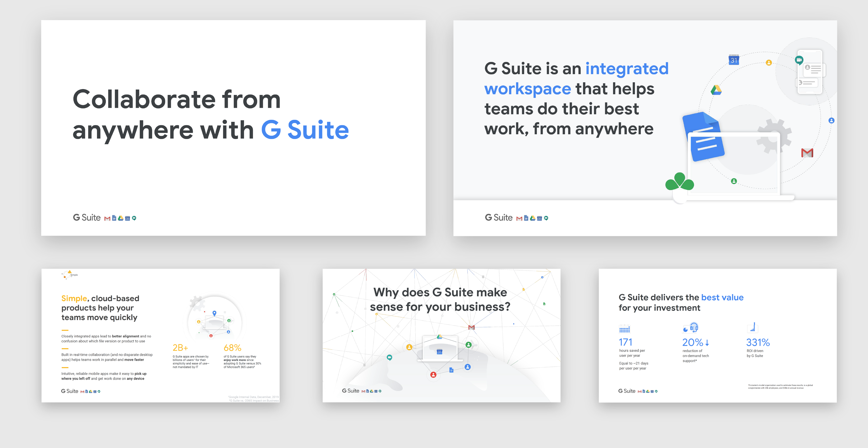Click the yellow person icon left of the small laptop
Image resolution: width=868 pixels, height=448 pixels.
pos(409,347)
